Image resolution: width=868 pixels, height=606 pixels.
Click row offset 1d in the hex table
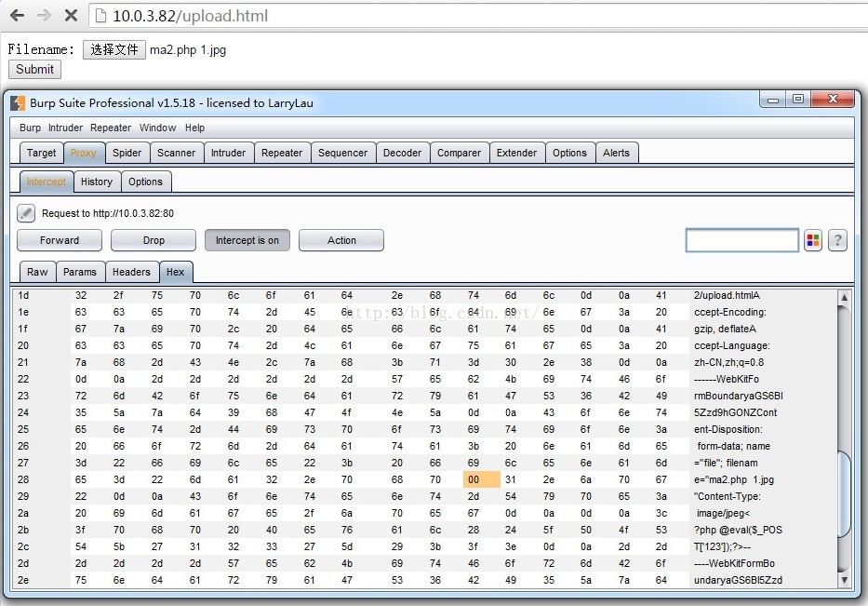point(23,296)
